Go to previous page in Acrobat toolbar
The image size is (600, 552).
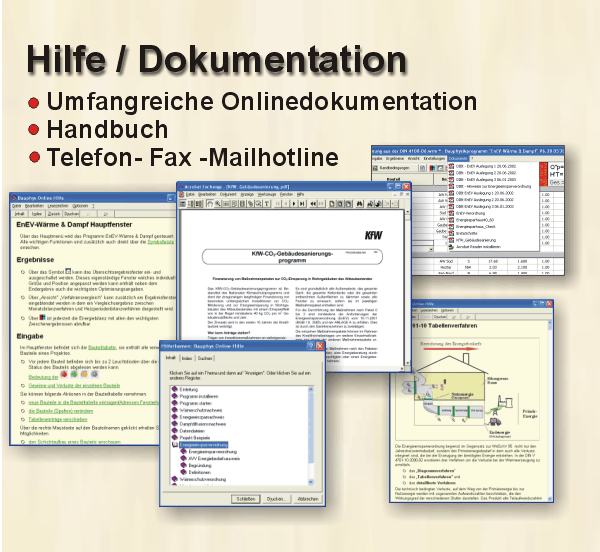pos(286,204)
